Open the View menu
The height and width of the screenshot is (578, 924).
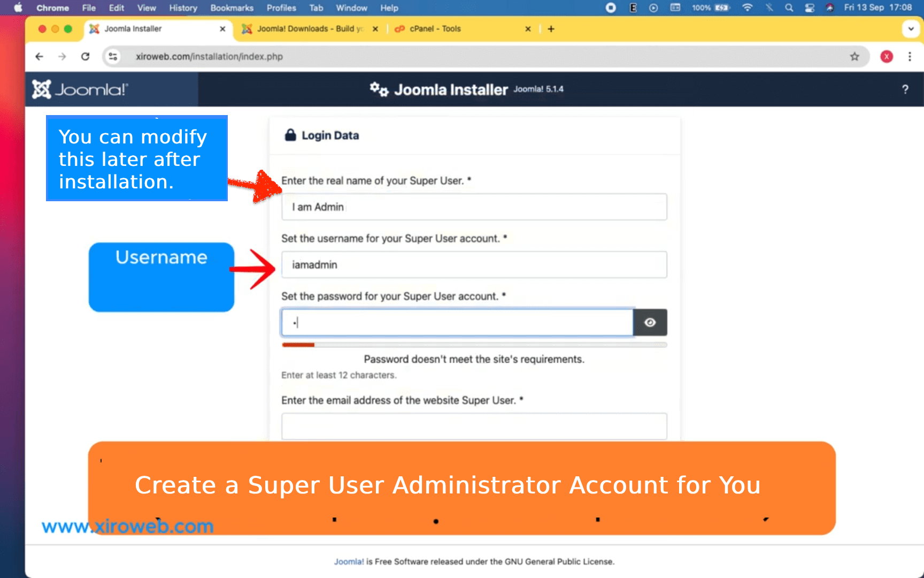point(147,7)
